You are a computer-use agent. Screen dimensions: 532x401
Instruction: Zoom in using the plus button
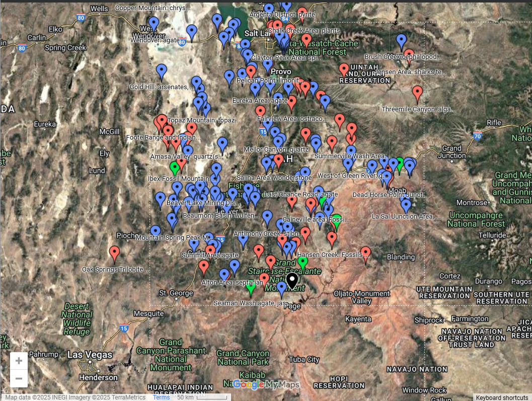(x=19, y=360)
